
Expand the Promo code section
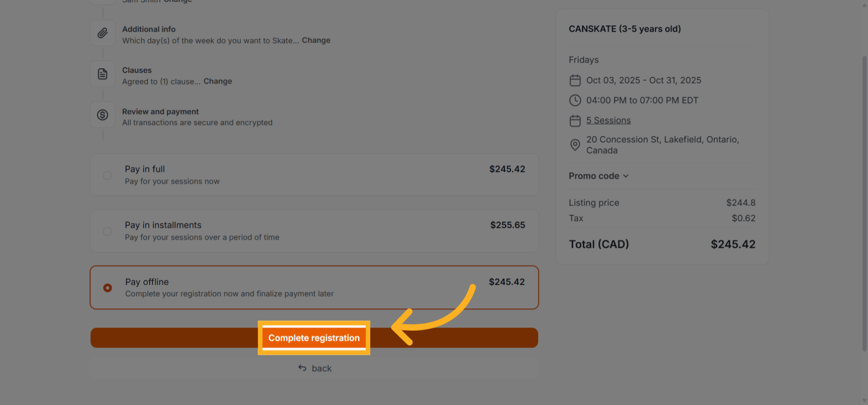[x=594, y=176]
